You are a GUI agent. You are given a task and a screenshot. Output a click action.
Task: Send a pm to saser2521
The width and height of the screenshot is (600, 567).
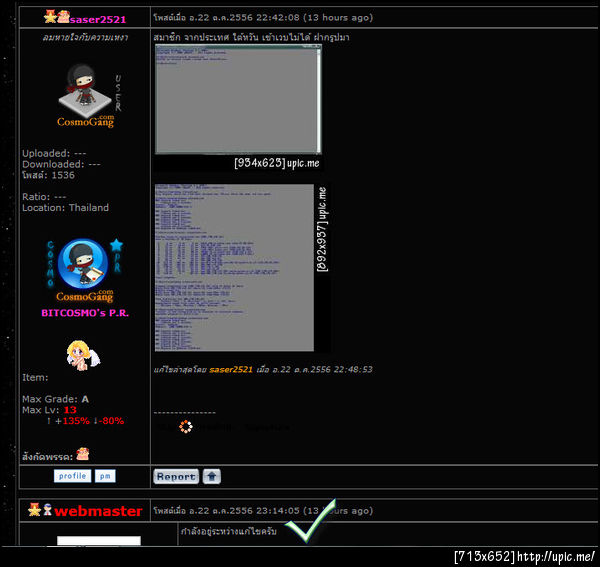105,476
